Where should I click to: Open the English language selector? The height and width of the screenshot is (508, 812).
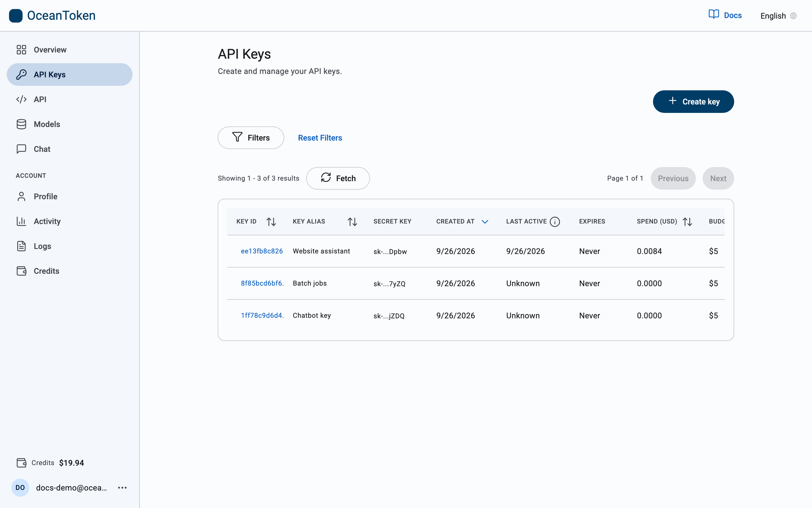pos(778,16)
